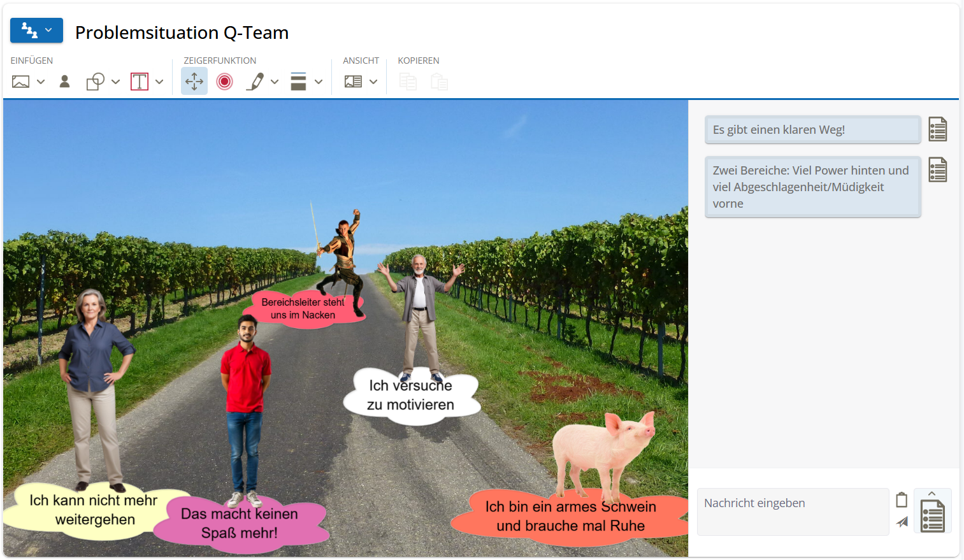Activate the red laser pointer
964x560 pixels.
click(x=224, y=82)
